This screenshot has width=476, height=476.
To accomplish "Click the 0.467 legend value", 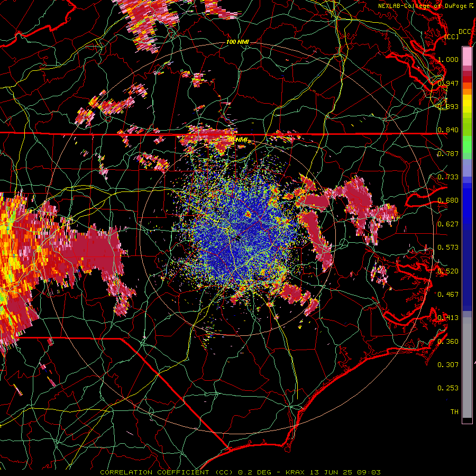I will click(x=448, y=294).
